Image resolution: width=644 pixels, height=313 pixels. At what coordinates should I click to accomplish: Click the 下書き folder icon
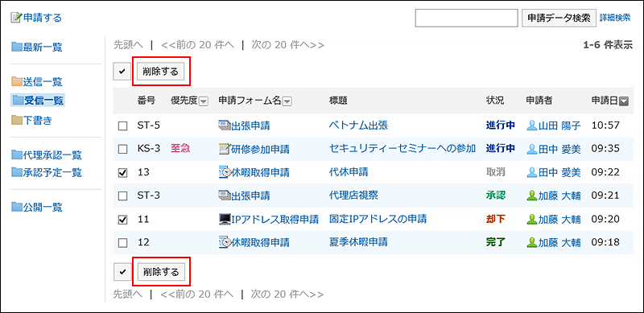[16, 121]
